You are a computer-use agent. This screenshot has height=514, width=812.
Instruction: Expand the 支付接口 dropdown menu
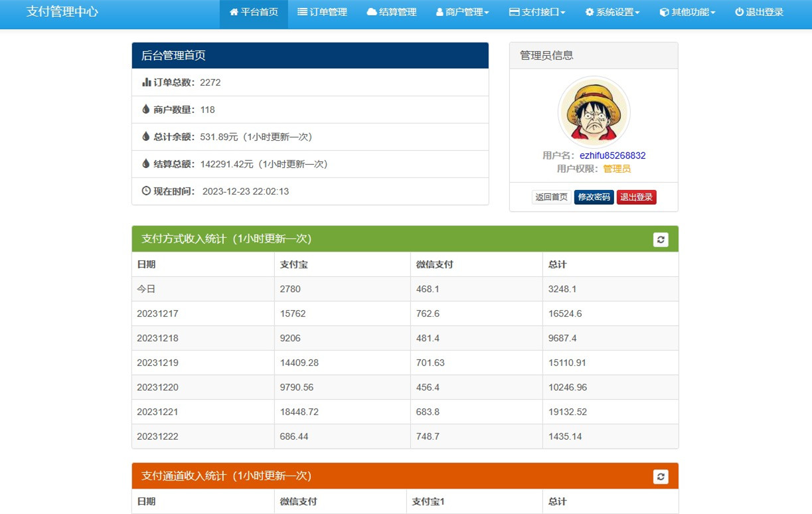click(537, 12)
